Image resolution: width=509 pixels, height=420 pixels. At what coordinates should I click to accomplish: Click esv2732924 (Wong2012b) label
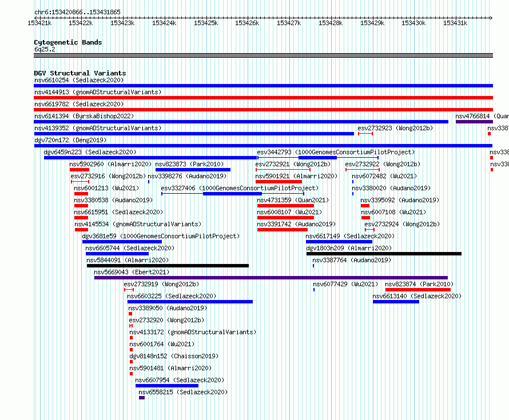pos(402,224)
